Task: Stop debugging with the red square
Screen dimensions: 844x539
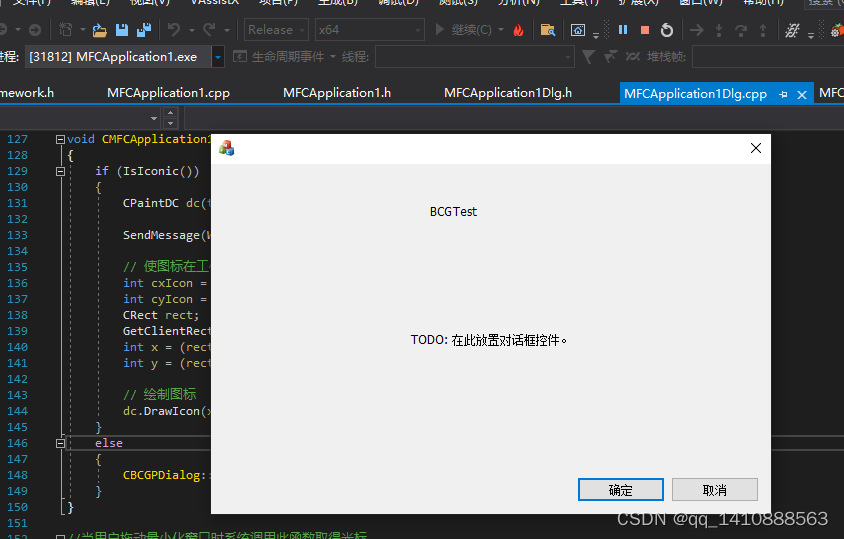Action: pos(644,30)
